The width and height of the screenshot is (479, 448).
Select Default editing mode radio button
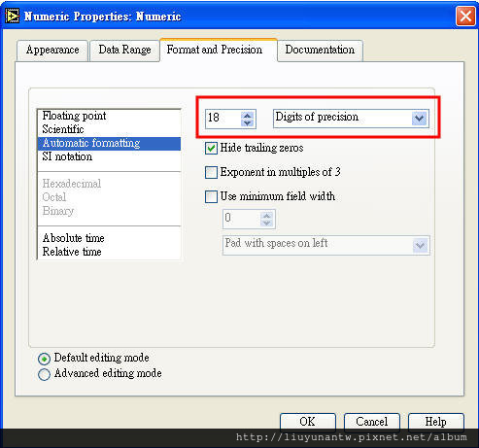[x=44, y=359]
